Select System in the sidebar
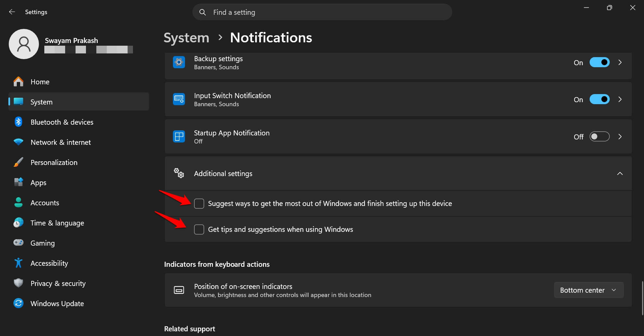The image size is (644, 336). [x=79, y=101]
